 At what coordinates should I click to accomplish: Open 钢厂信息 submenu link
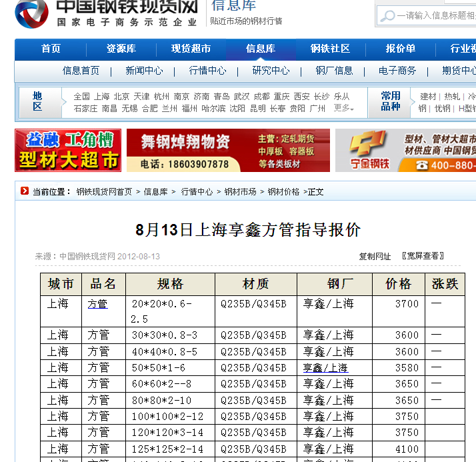pos(334,71)
